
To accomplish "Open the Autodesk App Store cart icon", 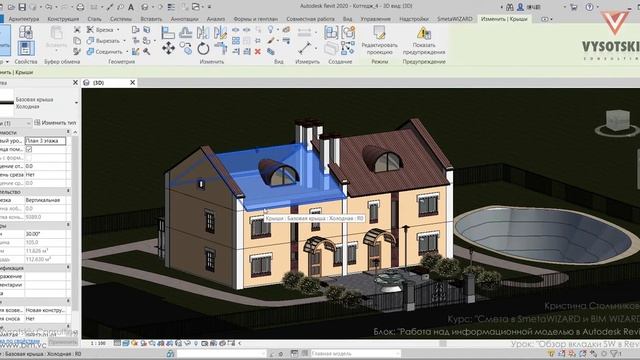I will click(573, 7).
